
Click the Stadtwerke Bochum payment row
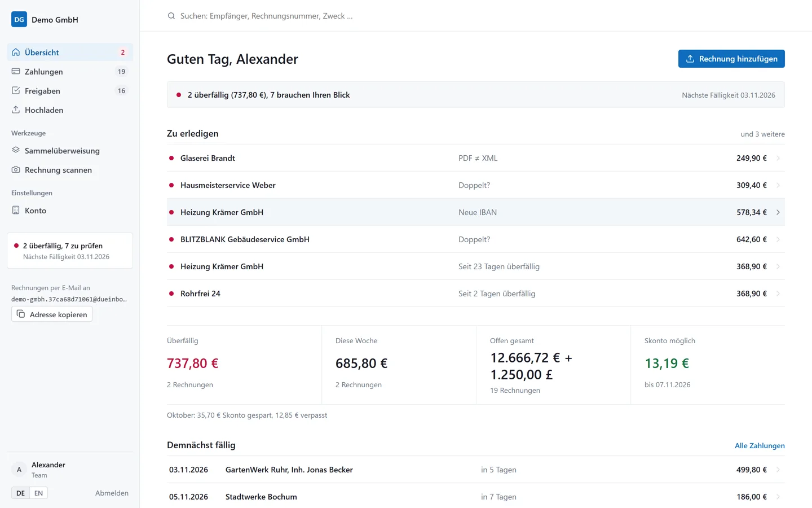pos(476,496)
